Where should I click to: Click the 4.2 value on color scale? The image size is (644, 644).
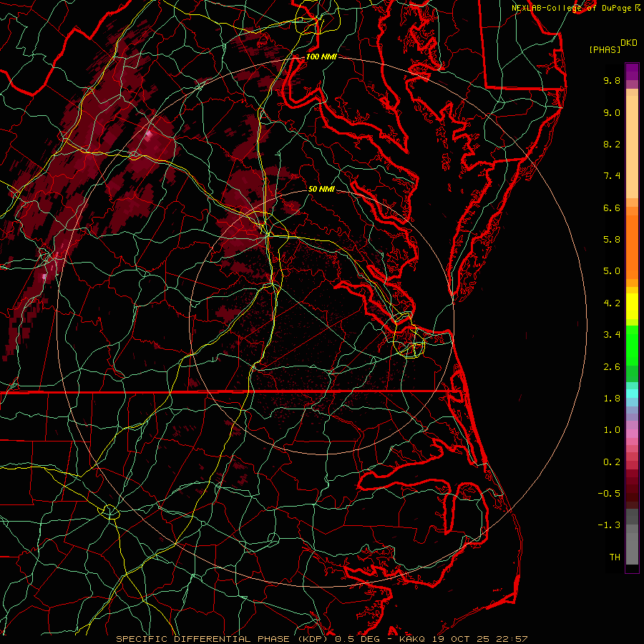(x=612, y=303)
